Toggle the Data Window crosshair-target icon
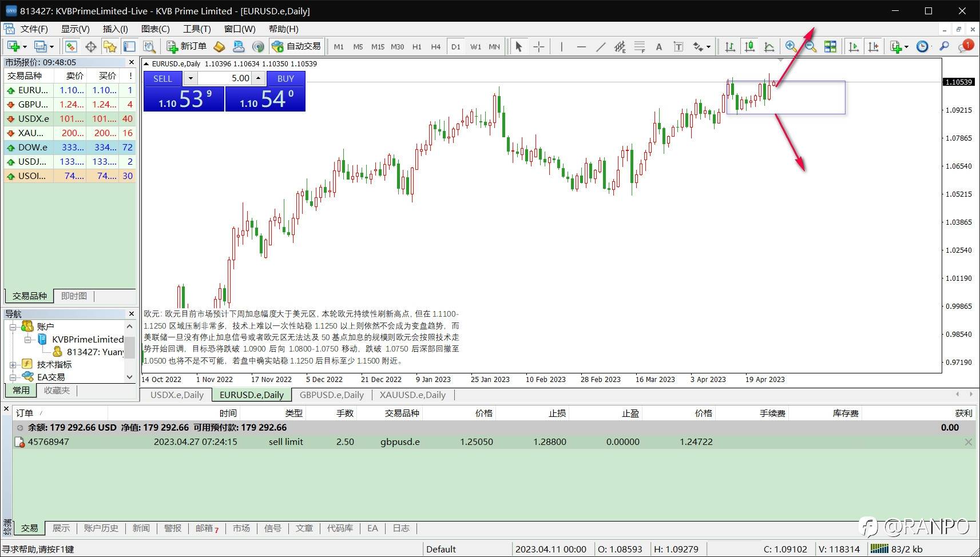This screenshot has height=557, width=980. tap(90, 46)
